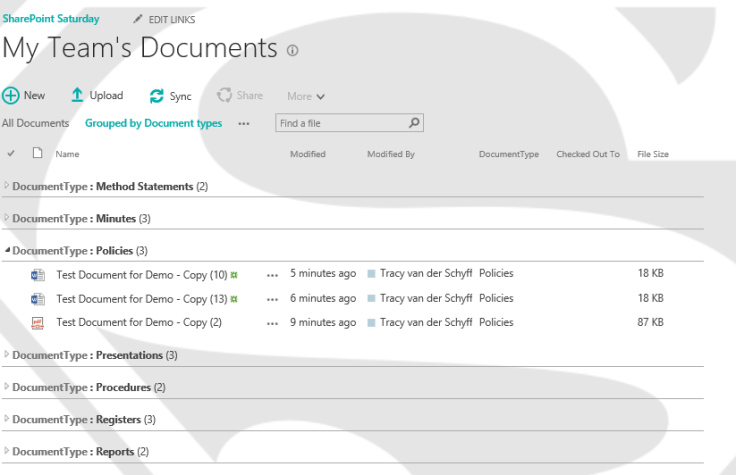Viewport: 736px width, 475px height.
Task: Sort by the Modified column header
Action: coord(307,155)
